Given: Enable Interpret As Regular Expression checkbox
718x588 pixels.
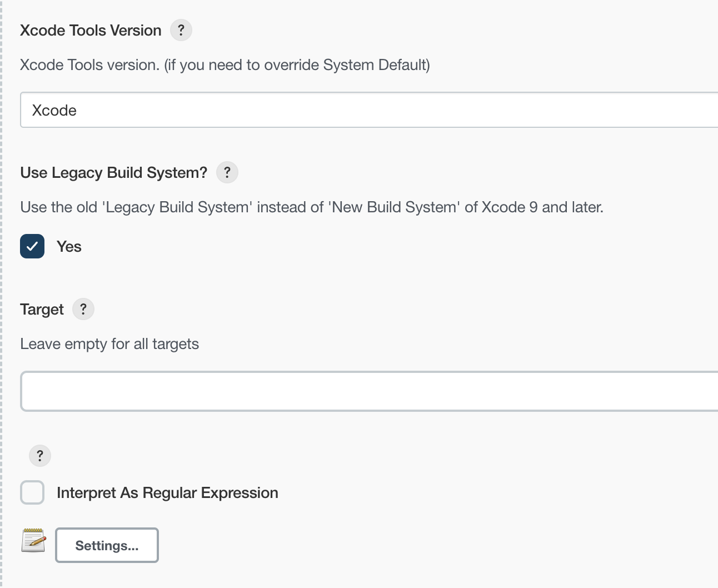Looking at the screenshot, I should 32,492.
